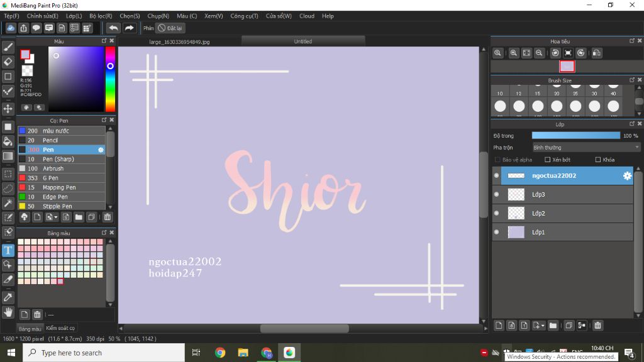This screenshot has width=644, height=362.
Task: Select the Lớp2 layer row
Action: pos(562,214)
